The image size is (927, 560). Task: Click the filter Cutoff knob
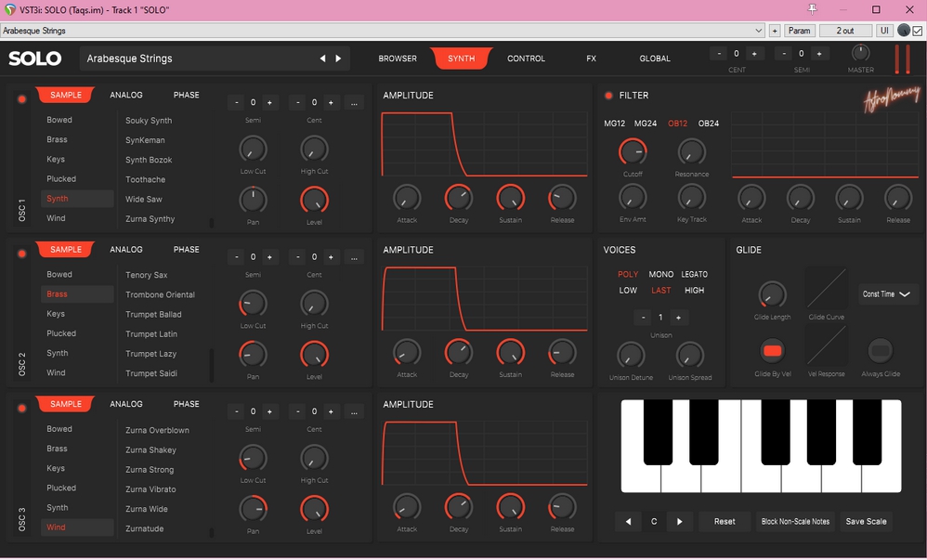coord(633,152)
